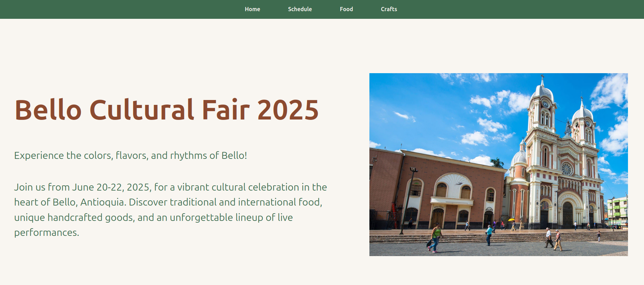Open the Home navigation link
The height and width of the screenshot is (285, 644).
(252, 9)
